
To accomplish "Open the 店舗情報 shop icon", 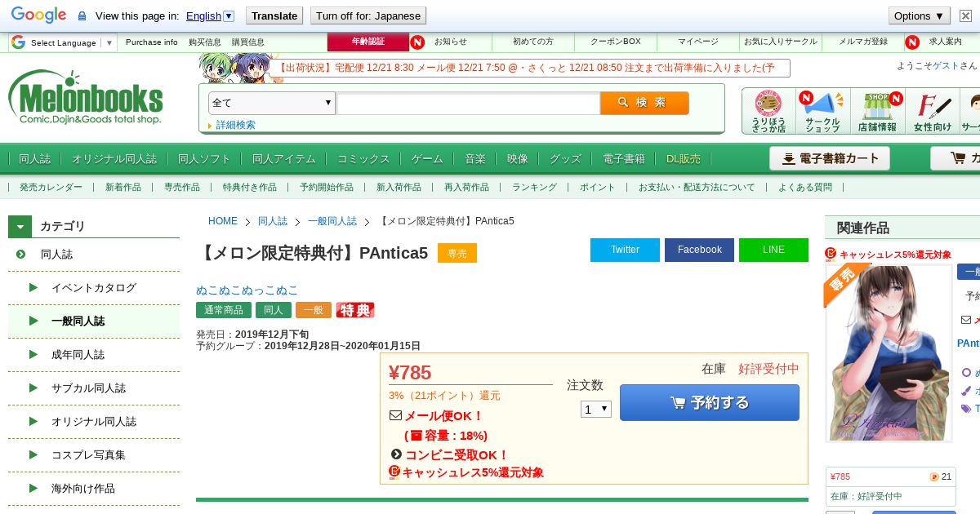I will (877, 111).
